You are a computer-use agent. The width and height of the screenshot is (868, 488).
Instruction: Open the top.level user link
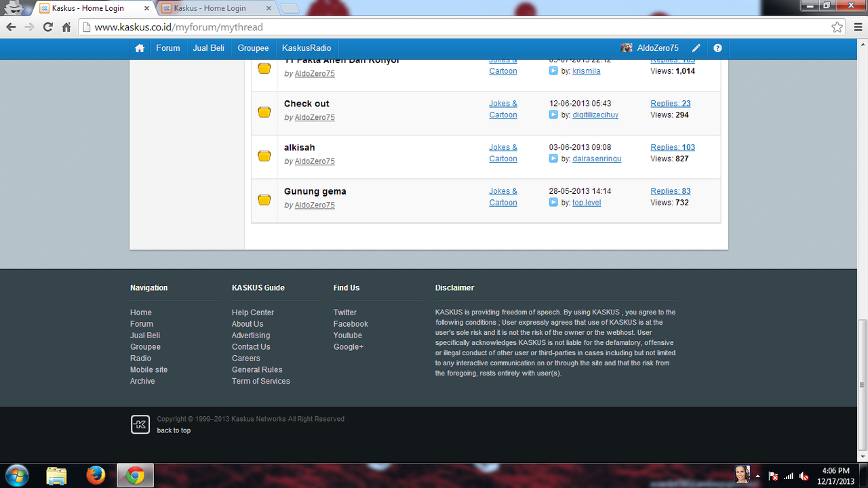[x=587, y=203]
